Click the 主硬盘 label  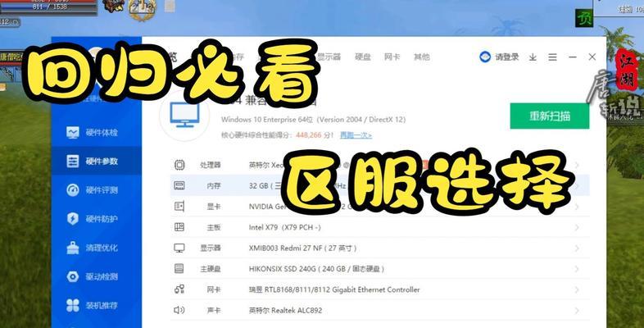tap(211, 269)
